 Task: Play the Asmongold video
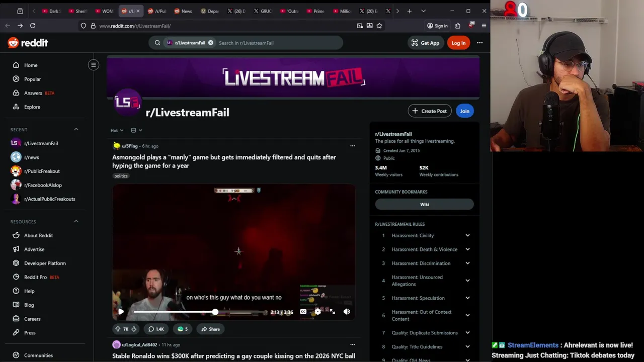(x=121, y=312)
